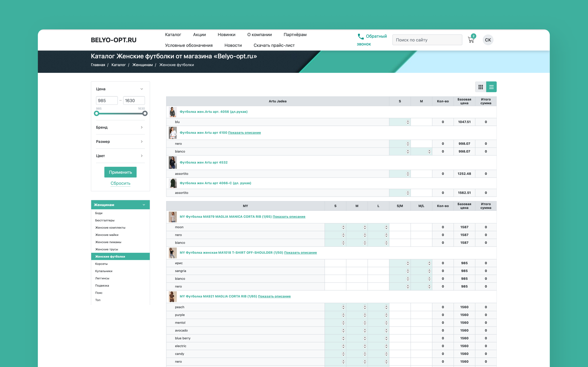Open the Акции menu item

[x=199, y=35]
